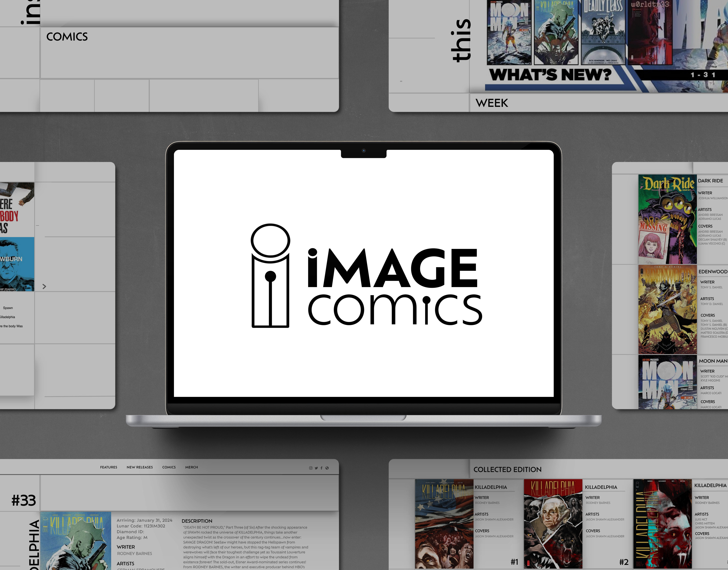The height and width of the screenshot is (570, 728).
Task: Select 'the body Was' list entry
Action: pos(11,326)
